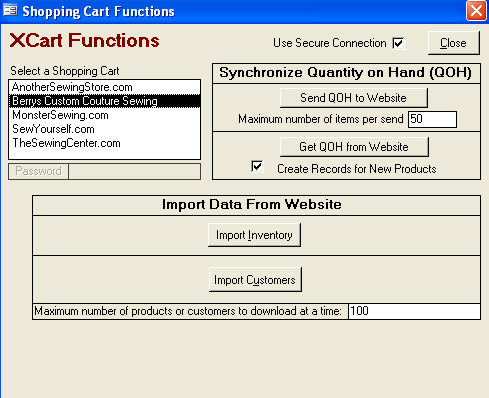The width and height of the screenshot is (489, 398).
Task: Select AnotherSewingStore.com in the cart list
Action: (104, 87)
